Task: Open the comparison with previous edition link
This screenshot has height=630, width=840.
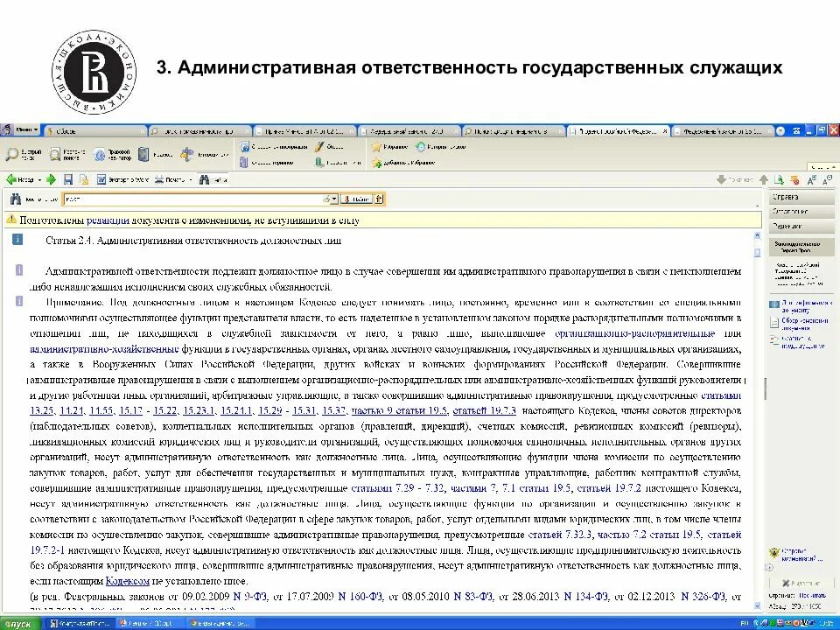Action: click(x=797, y=342)
